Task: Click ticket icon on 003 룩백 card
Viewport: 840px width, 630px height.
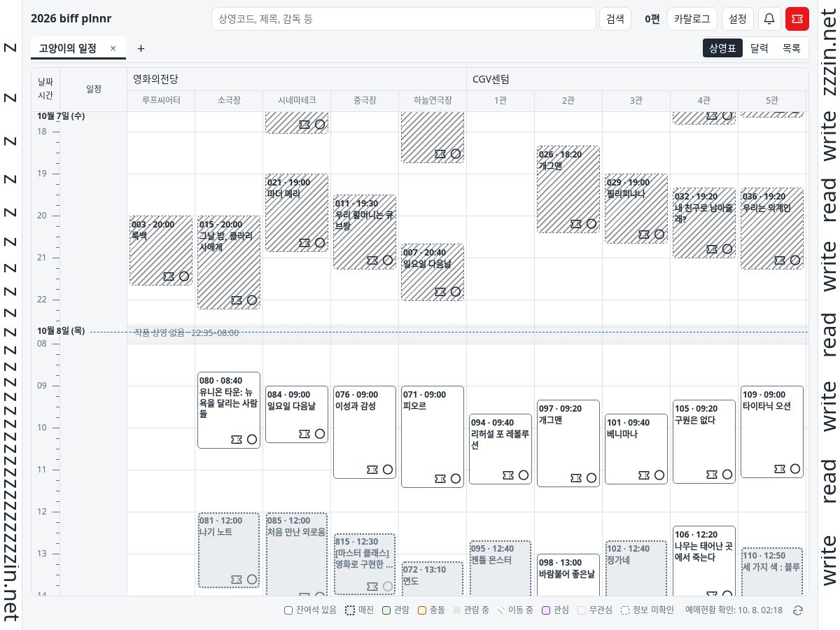Action: (169, 276)
